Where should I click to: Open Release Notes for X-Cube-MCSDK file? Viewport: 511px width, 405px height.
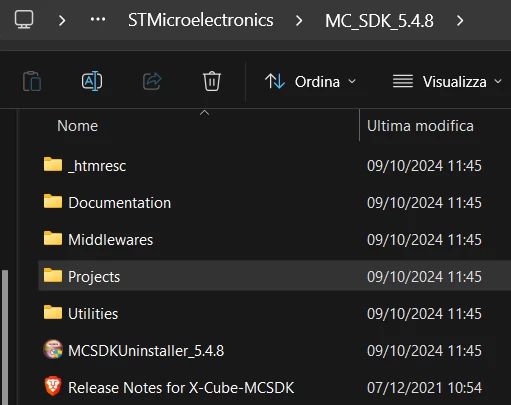[181, 388]
